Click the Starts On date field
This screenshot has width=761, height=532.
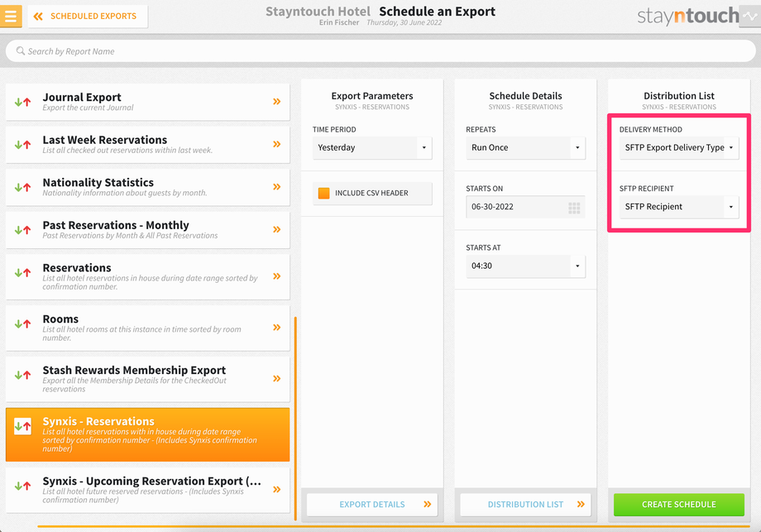pos(525,207)
